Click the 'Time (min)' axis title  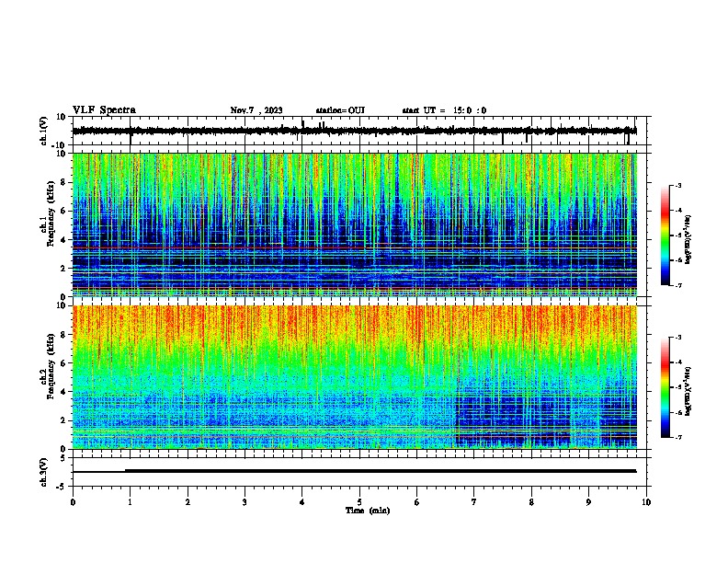[x=368, y=511]
